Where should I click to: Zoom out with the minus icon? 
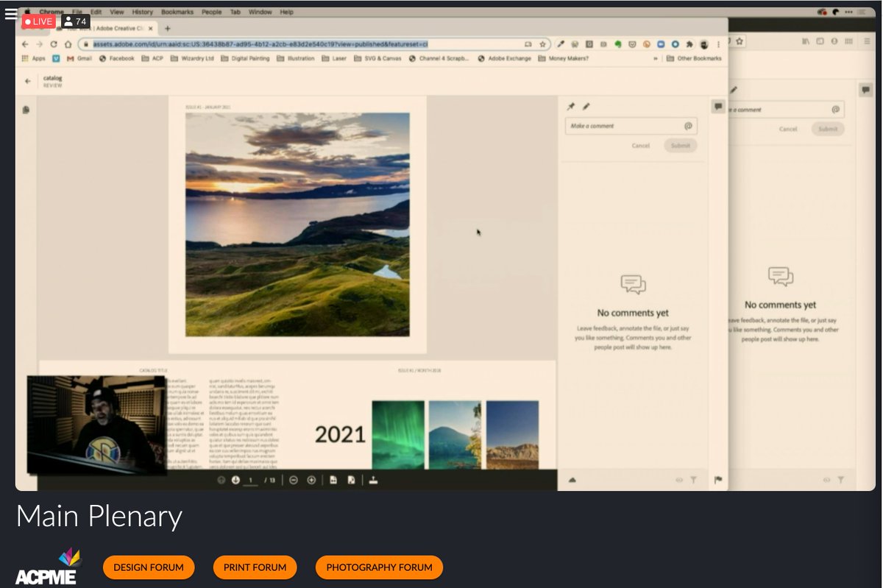[294, 480]
